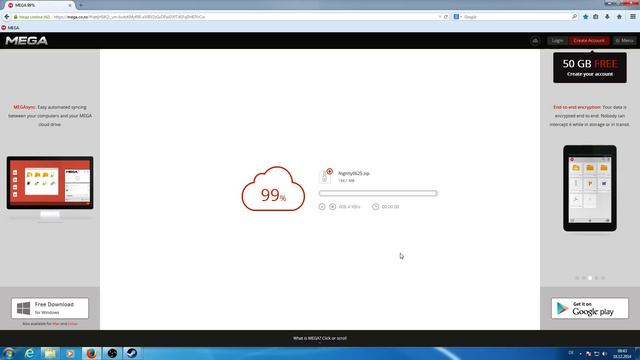The width and height of the screenshot is (640, 360).
Task: Open the bookmarks list icon
Action: [x=596, y=17]
